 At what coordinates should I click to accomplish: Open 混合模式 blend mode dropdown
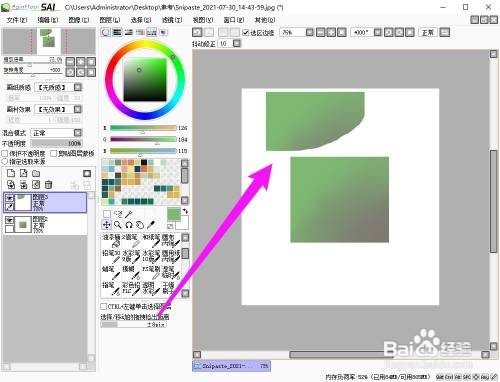tap(78, 133)
